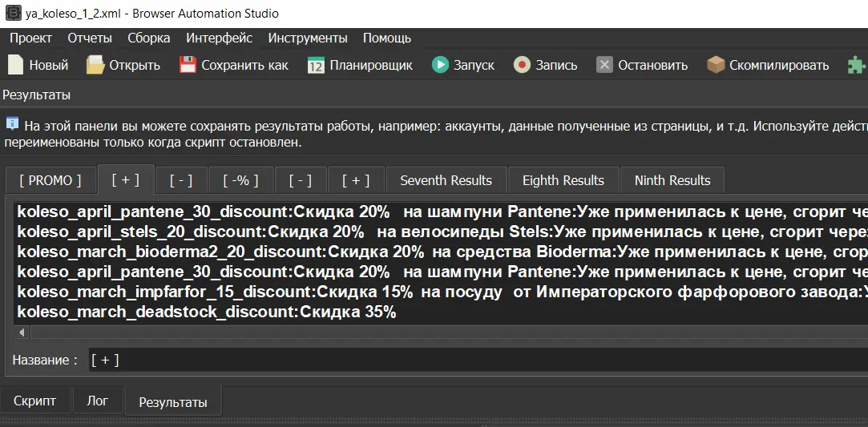Switch to the Eighth Results tab
868x427 pixels.
[x=563, y=180]
